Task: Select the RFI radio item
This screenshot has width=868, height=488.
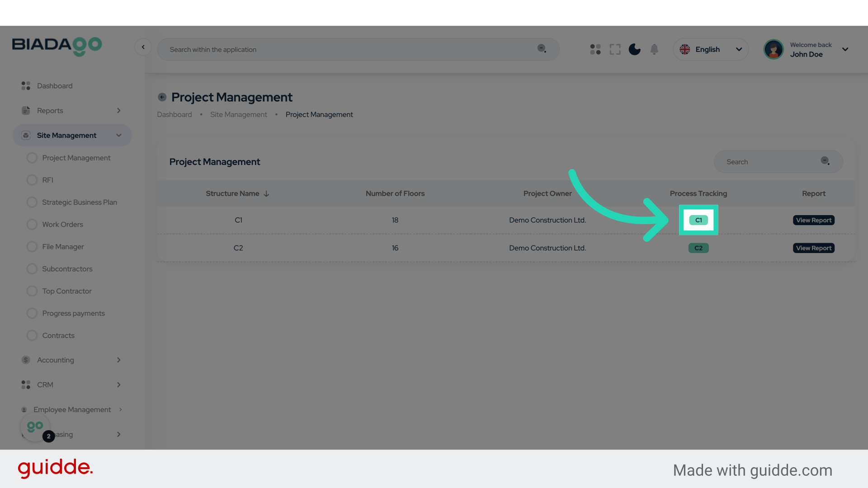Action: pos(32,180)
